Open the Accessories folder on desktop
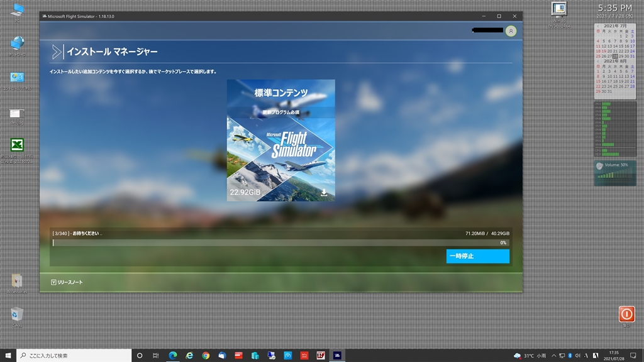 click(x=17, y=283)
